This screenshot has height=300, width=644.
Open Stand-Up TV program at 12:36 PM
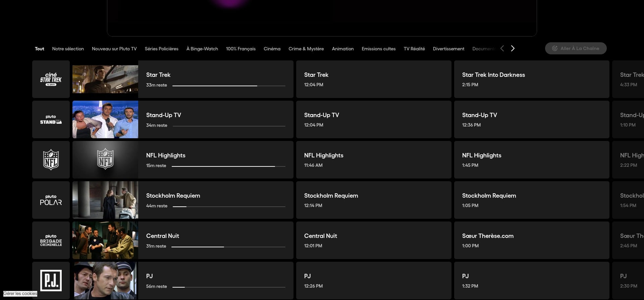[x=532, y=119]
